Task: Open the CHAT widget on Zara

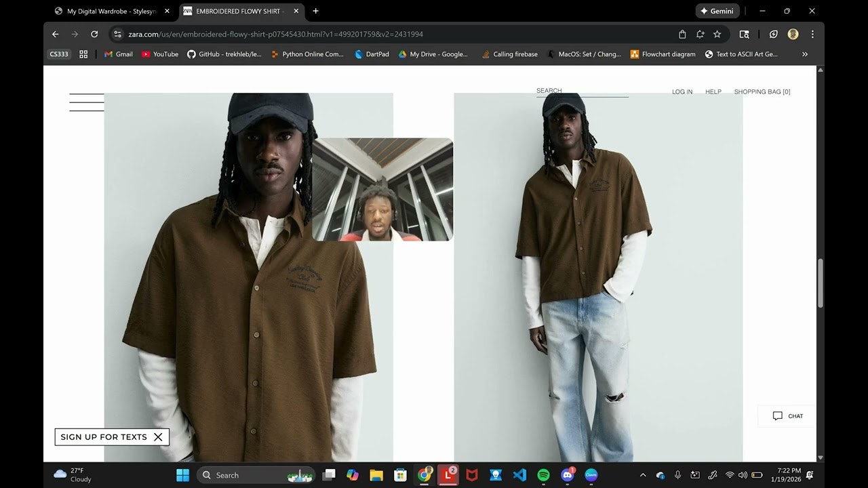Action: pos(785,415)
